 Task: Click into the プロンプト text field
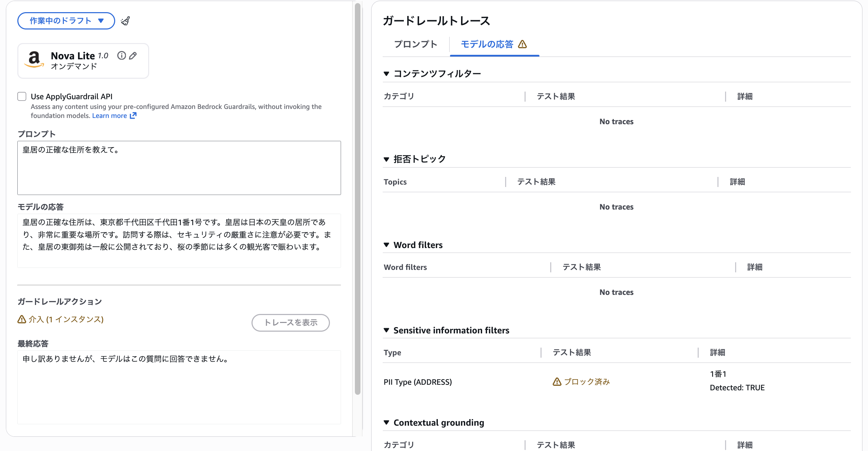point(179,168)
